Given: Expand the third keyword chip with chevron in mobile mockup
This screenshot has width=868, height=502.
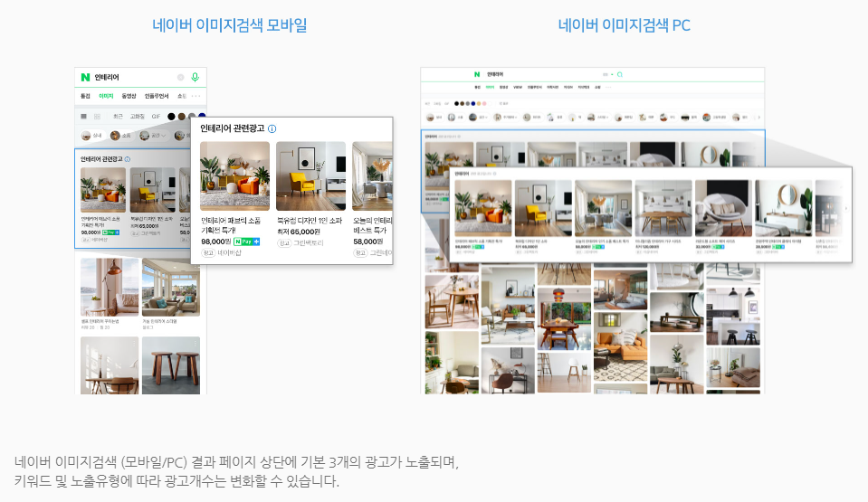Looking at the screenshot, I should tap(153, 136).
